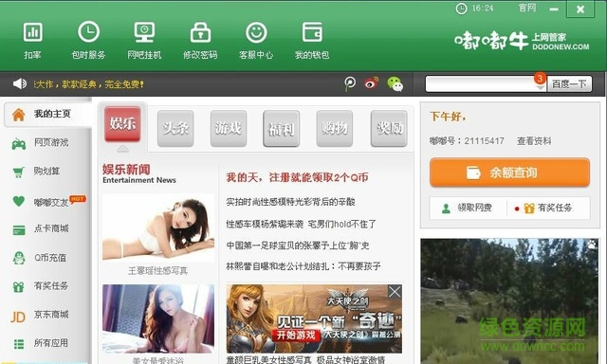Click the 开始游戏 ad banner
Viewport: 607px width, 364px height.
tap(296, 335)
